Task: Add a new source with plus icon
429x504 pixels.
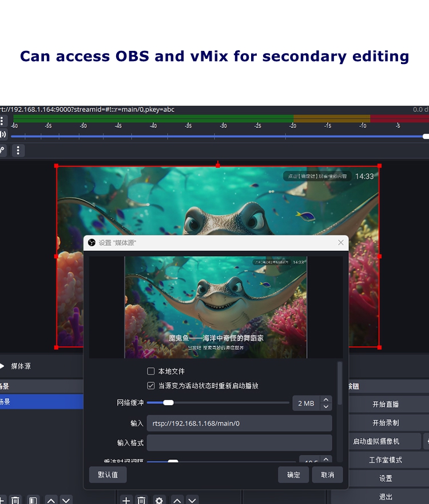Action: coord(126,500)
